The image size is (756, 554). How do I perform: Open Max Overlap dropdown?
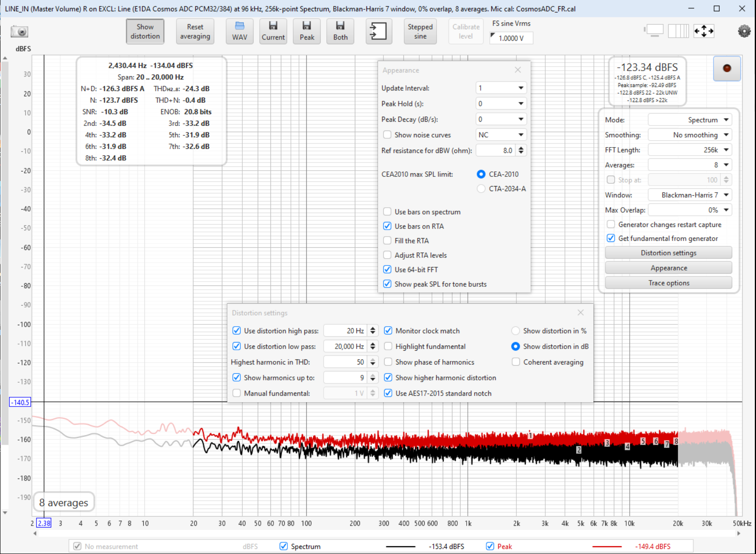[690, 210]
